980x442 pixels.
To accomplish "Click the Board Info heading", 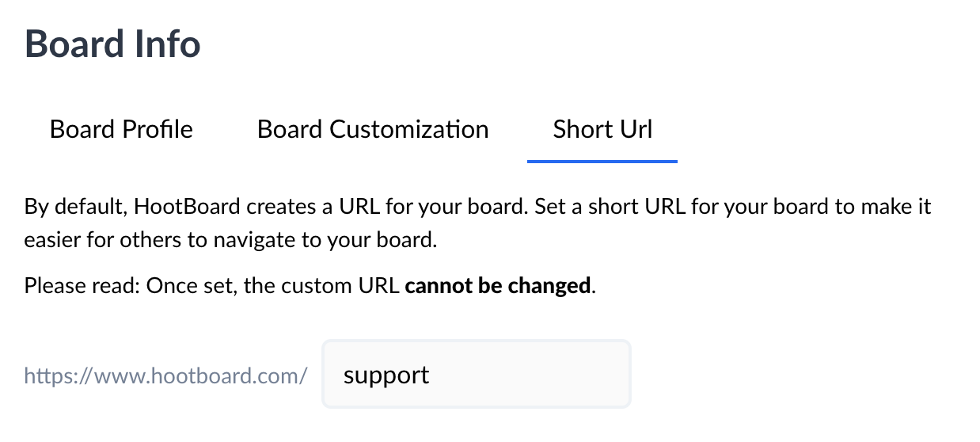I will tap(112, 44).
